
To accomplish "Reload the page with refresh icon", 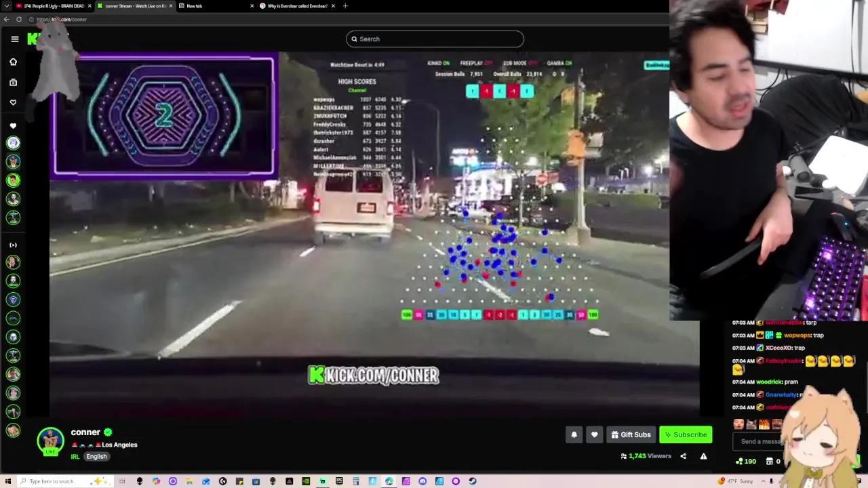I will (19, 19).
